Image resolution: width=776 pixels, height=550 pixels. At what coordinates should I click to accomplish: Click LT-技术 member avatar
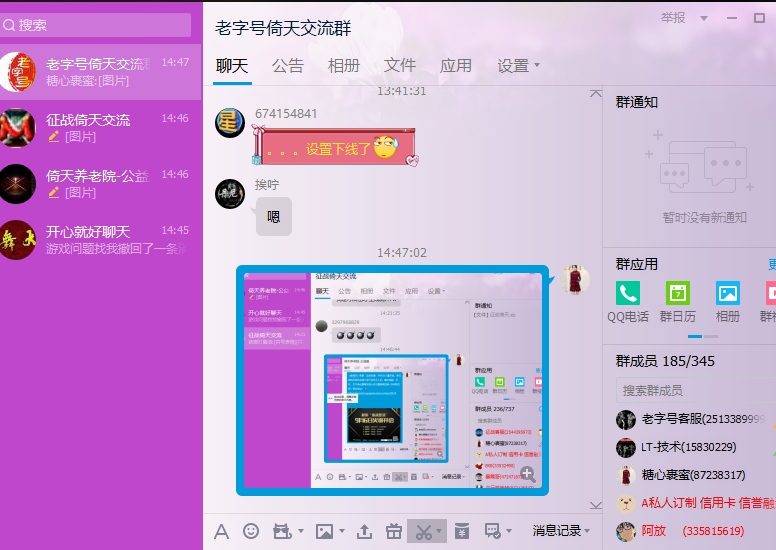[626, 448]
